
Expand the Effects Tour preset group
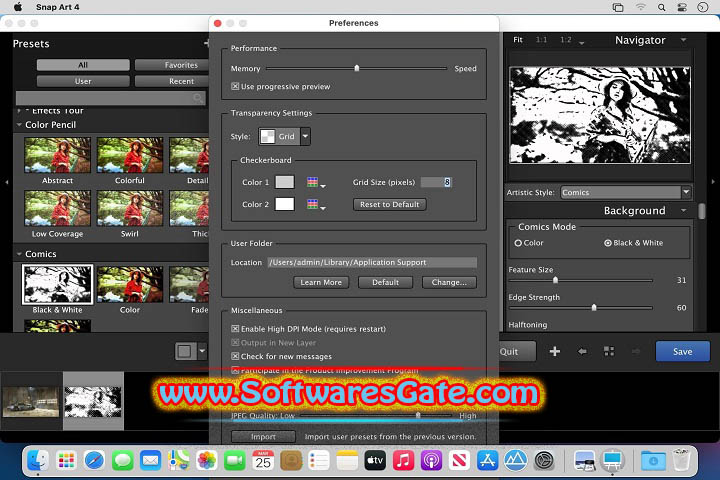pos(19,111)
